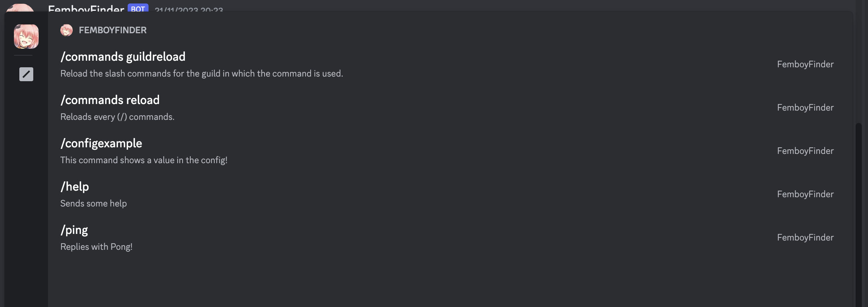Click the 'Sends some help' description

pos(94,203)
